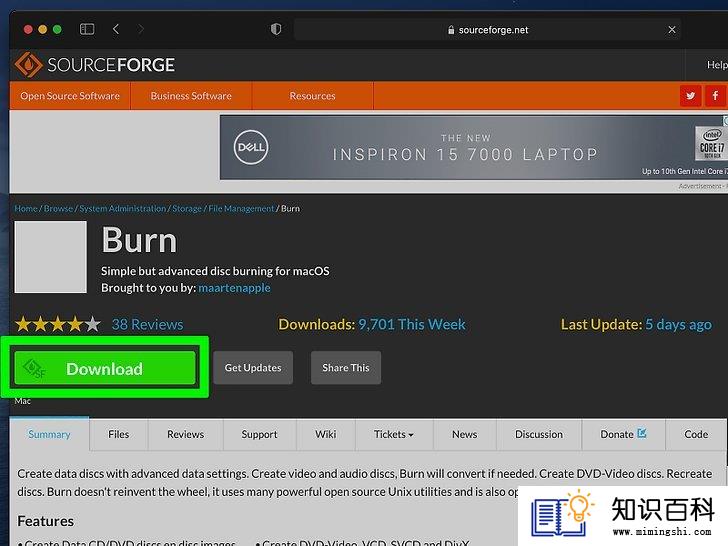Go to Browse breadcrumb link
728x546 pixels.
click(x=58, y=208)
